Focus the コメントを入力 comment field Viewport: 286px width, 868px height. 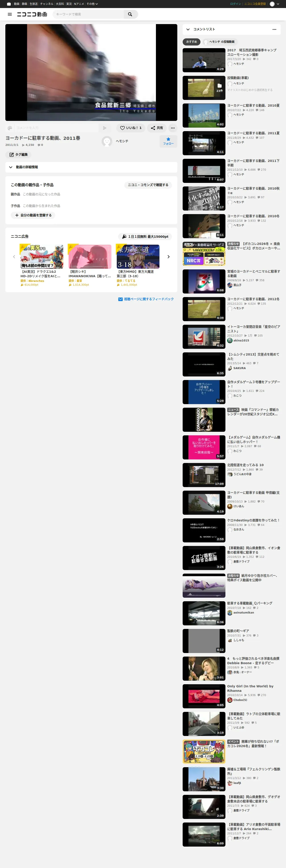(56, 128)
